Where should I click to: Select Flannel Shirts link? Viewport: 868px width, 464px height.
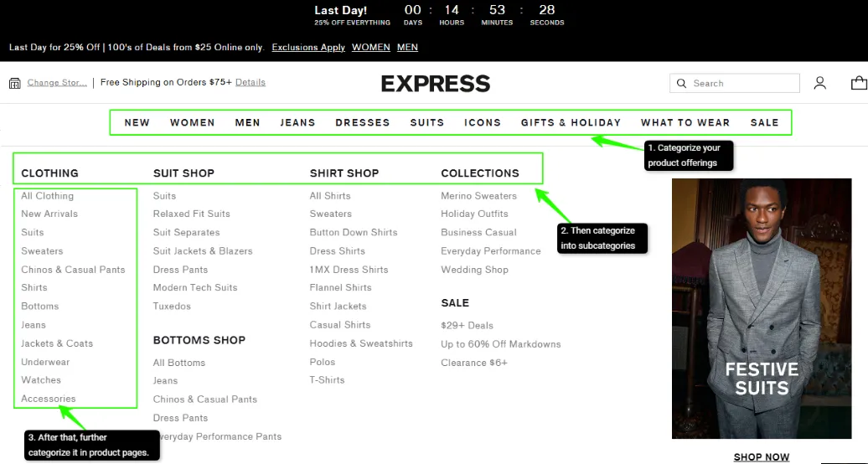(340, 287)
